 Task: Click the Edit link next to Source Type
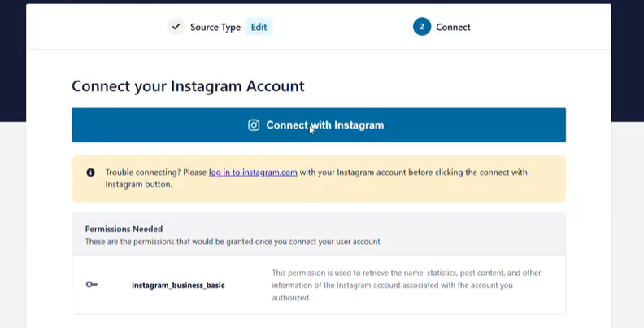(x=259, y=27)
